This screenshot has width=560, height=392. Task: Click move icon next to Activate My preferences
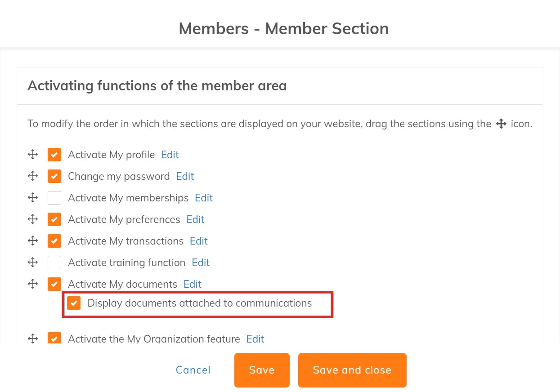pyautogui.click(x=33, y=219)
